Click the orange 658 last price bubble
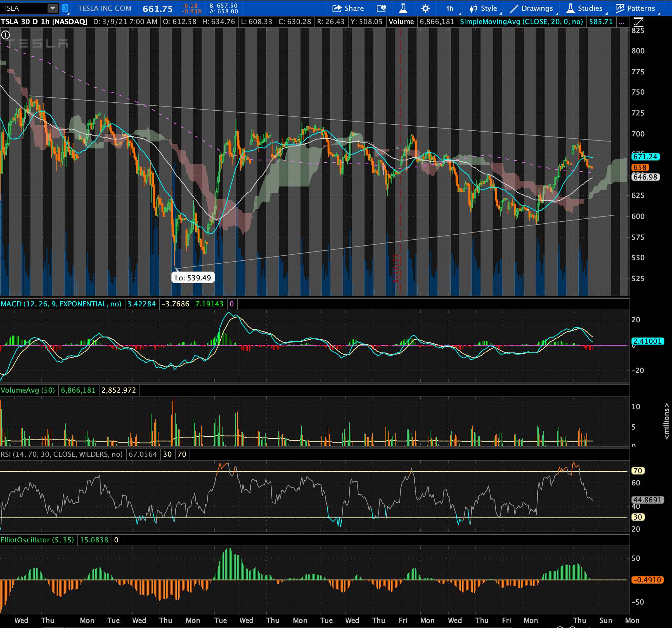 [x=640, y=167]
